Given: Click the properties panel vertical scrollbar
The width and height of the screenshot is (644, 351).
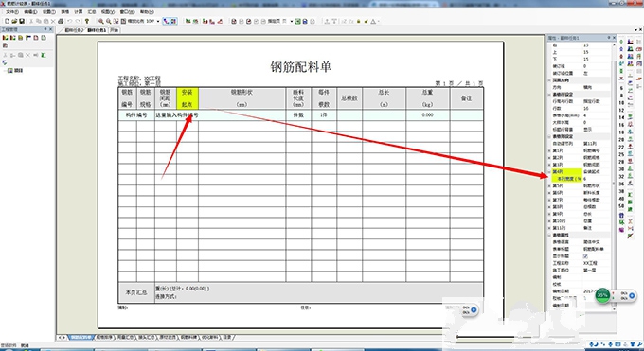Looking at the screenshot, I should pyautogui.click(x=614, y=174).
